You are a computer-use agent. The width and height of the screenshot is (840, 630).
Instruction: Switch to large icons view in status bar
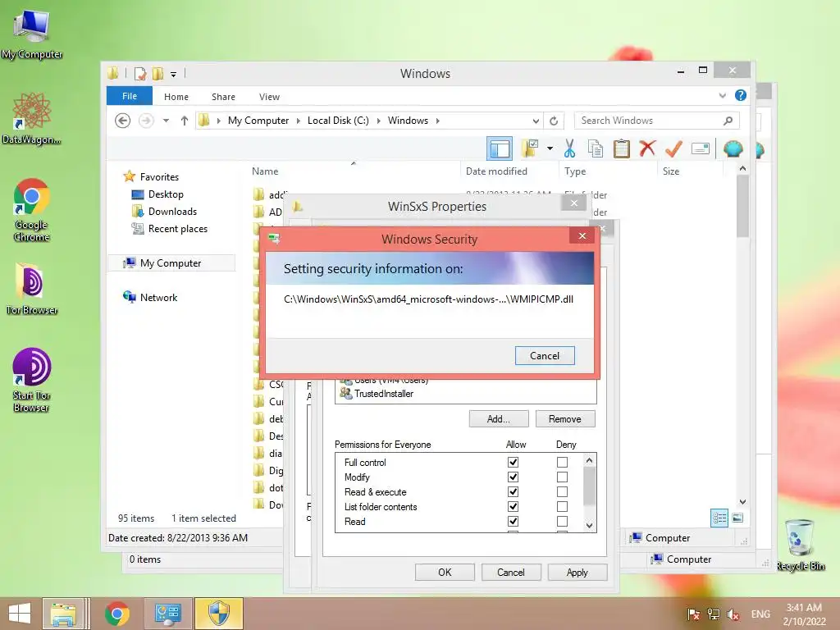coord(737,518)
